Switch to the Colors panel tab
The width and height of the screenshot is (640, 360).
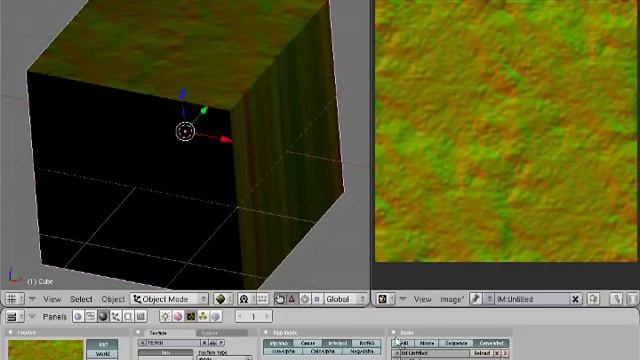point(222,333)
